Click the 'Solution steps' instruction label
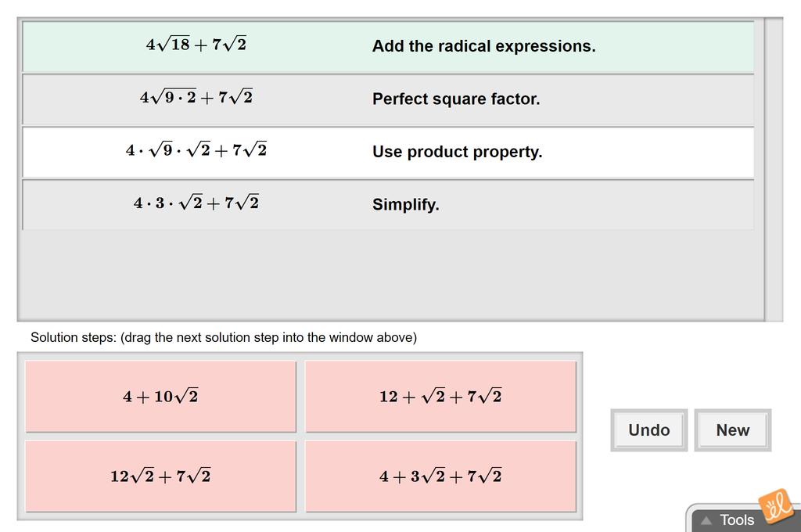Viewport: 801px width, 532px height. (224, 338)
